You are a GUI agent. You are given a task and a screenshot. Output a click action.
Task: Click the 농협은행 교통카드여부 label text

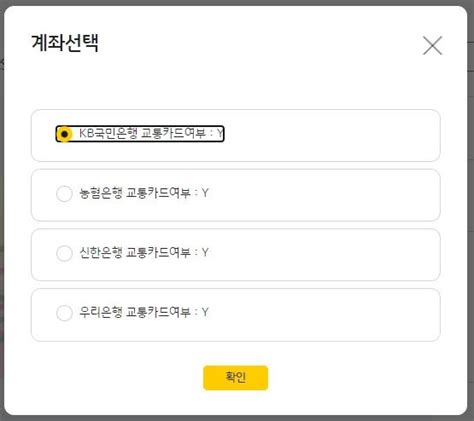135,193
